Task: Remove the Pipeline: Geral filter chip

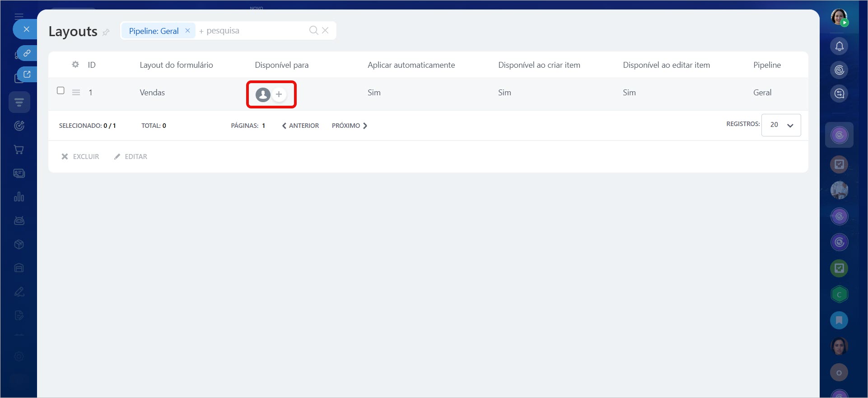Action: click(187, 31)
